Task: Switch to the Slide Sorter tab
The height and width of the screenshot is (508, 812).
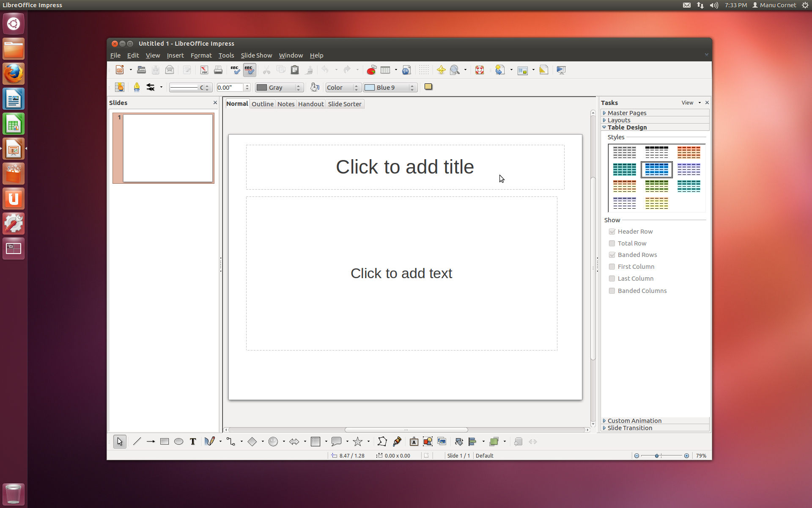Action: pyautogui.click(x=344, y=104)
